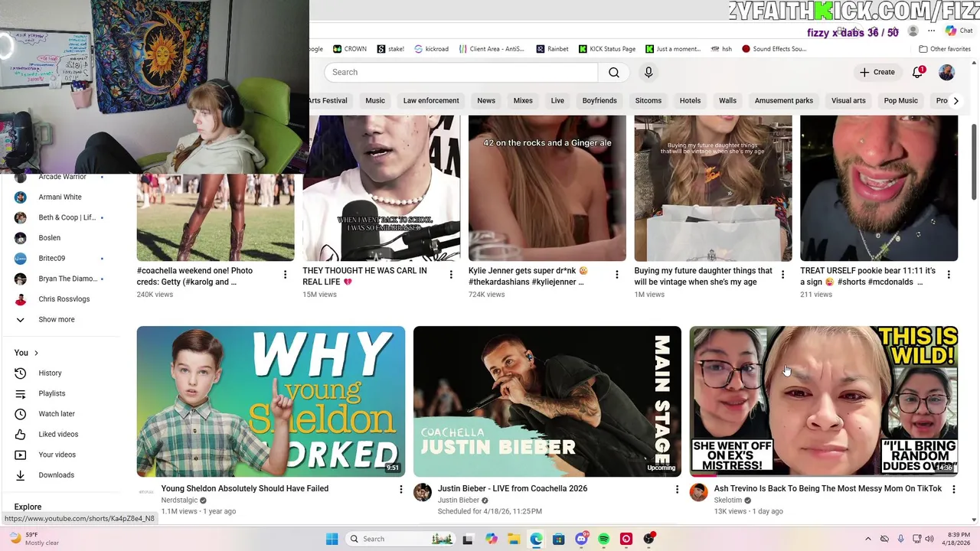Screen dimensions: 980x551
Task: Open Microsoft Store from taskbar
Action: pos(558,539)
